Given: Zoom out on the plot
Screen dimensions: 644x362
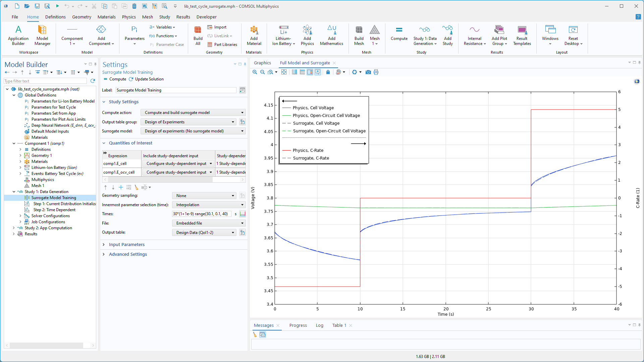Looking at the screenshot, I should click(263, 72).
